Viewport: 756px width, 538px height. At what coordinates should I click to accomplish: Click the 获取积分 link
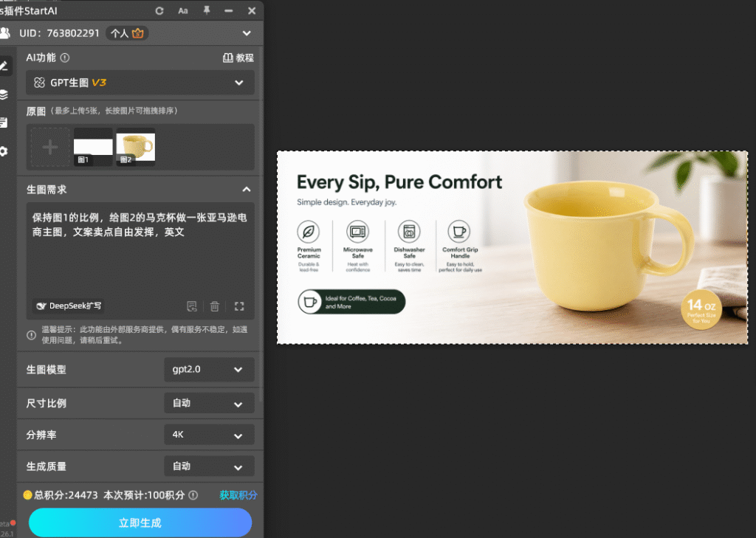click(238, 495)
